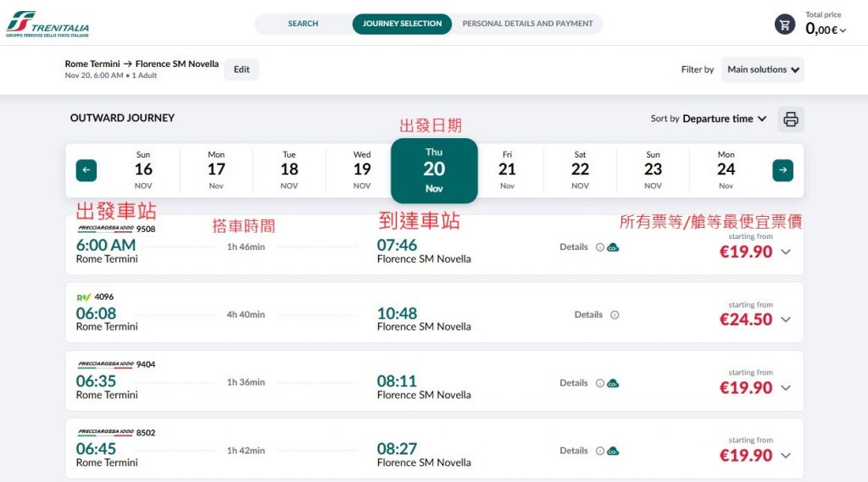Click the 10:48 arrival time
868x482 pixels.
pyautogui.click(x=397, y=313)
